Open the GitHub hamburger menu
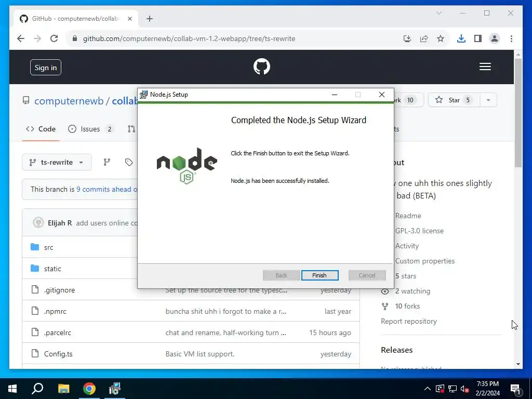 point(485,66)
